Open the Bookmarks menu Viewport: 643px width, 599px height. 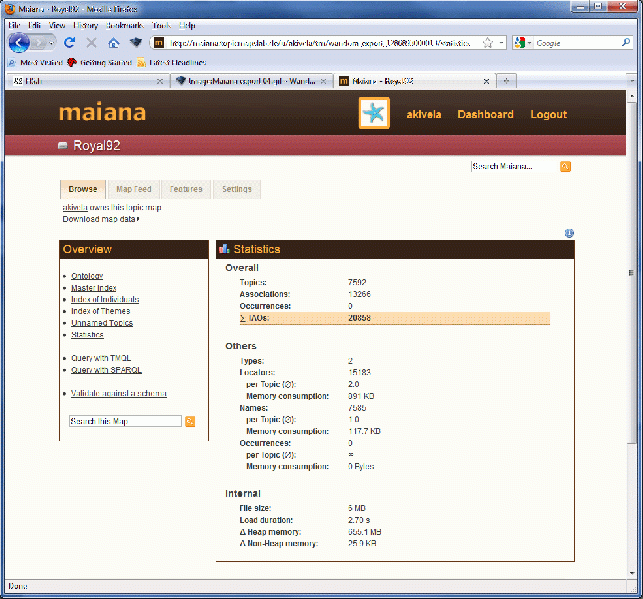pos(125,24)
